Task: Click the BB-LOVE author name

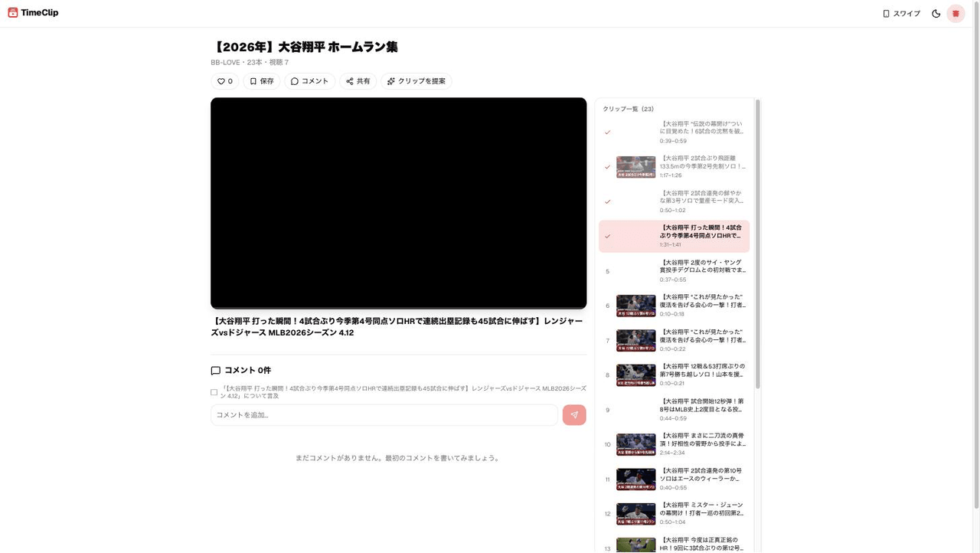Action: coord(225,63)
